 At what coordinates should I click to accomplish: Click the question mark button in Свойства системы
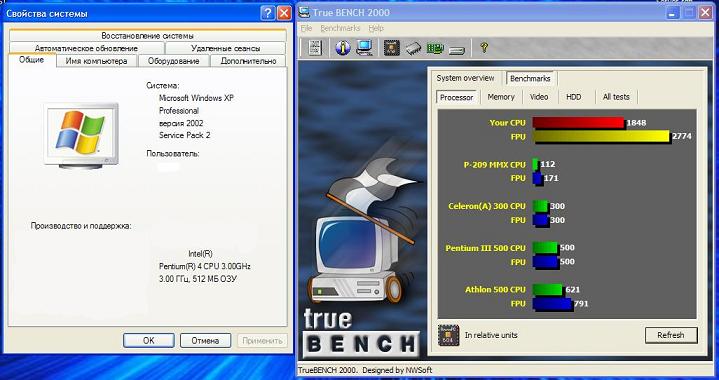[268, 13]
